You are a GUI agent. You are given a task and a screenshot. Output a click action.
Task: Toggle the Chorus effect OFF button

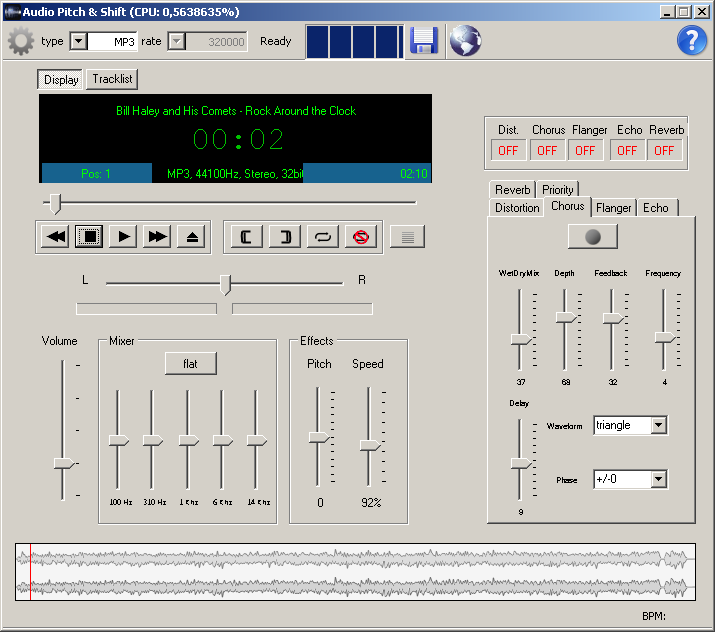[547, 150]
